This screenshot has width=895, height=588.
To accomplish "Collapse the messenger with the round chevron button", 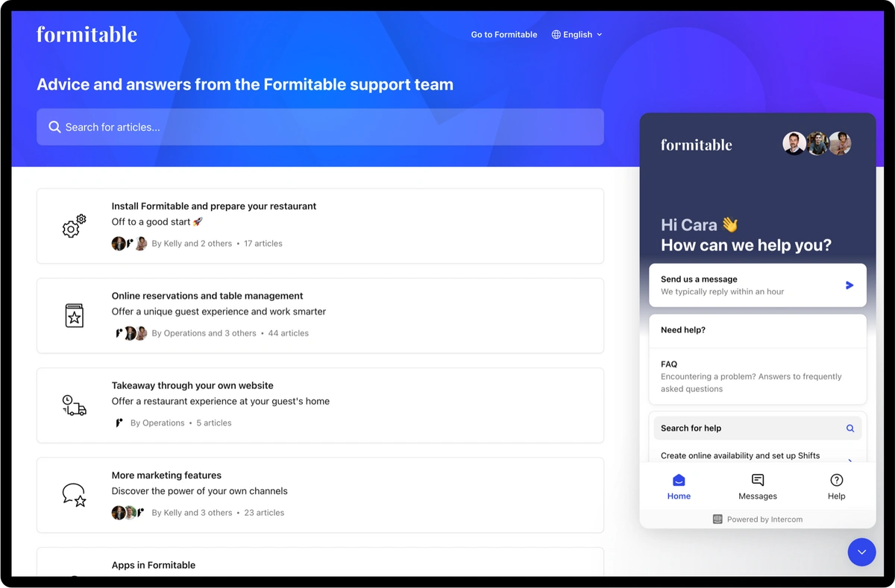I will tap(861, 552).
